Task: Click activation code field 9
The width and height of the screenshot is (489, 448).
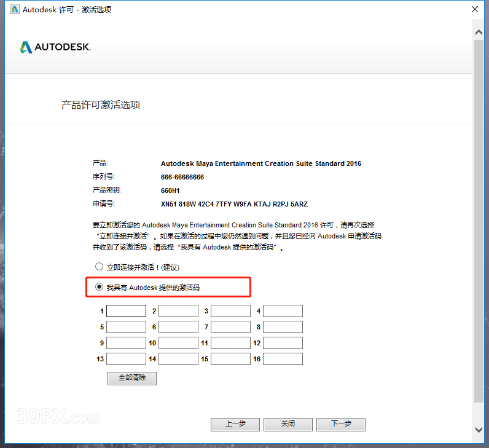Action: (127, 343)
